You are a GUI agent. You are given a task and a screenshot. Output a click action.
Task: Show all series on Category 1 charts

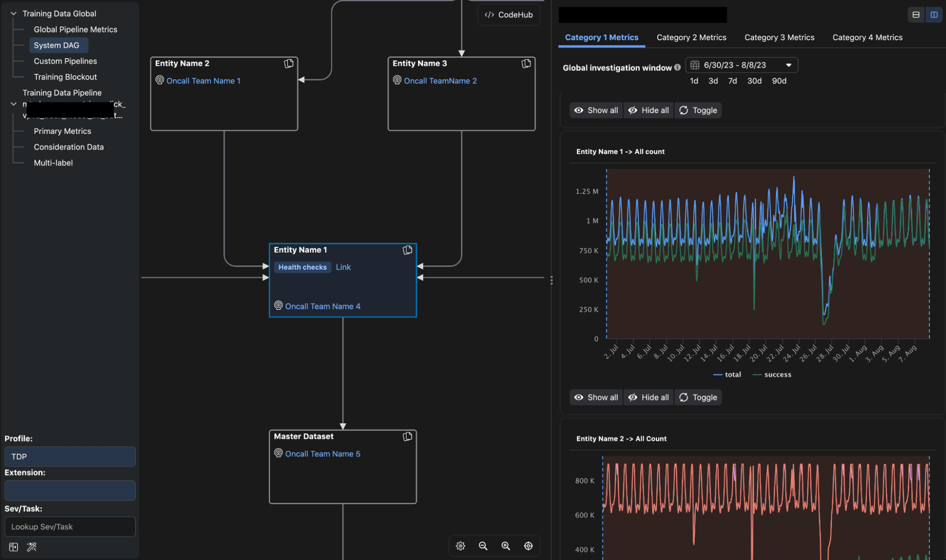click(596, 110)
